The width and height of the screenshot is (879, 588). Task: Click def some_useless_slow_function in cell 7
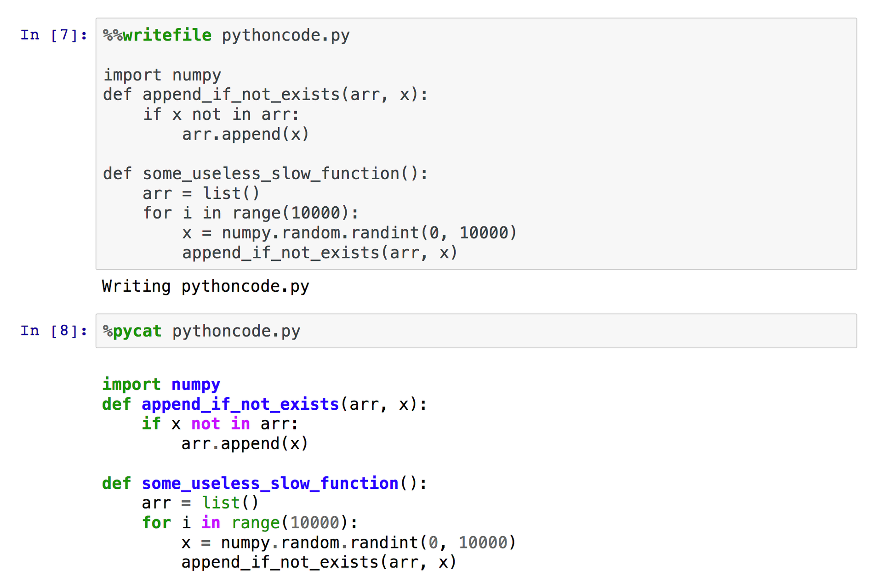pos(265,174)
